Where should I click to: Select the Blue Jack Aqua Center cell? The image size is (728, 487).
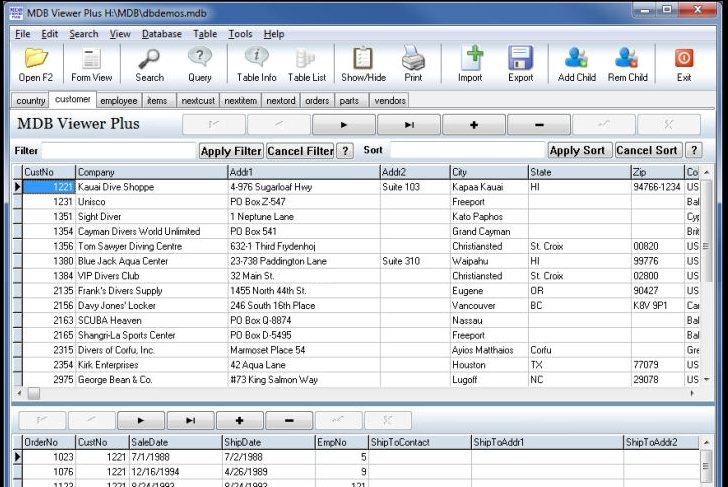[151, 261]
